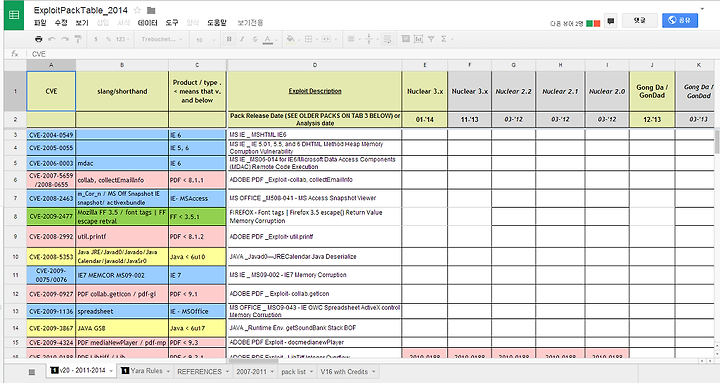This screenshot has width=720, height=383.
Task: Click the 보기전용 view-only label
Action: (250, 23)
